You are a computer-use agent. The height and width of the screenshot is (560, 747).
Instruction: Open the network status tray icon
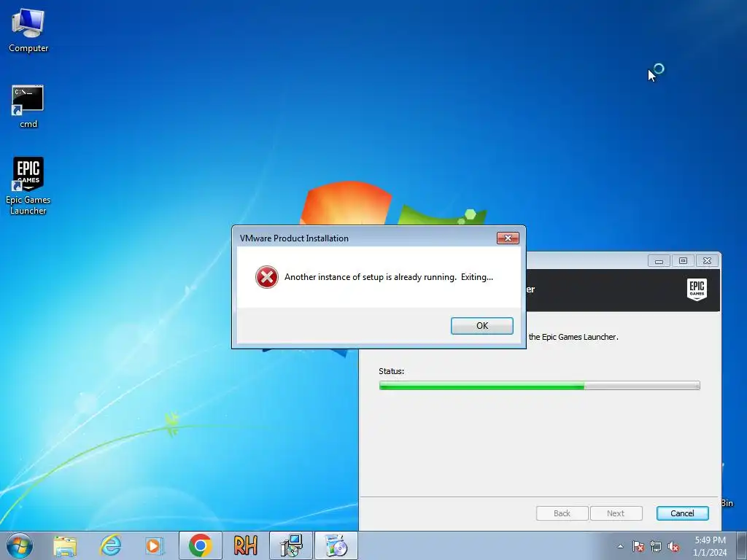pyautogui.click(x=656, y=546)
